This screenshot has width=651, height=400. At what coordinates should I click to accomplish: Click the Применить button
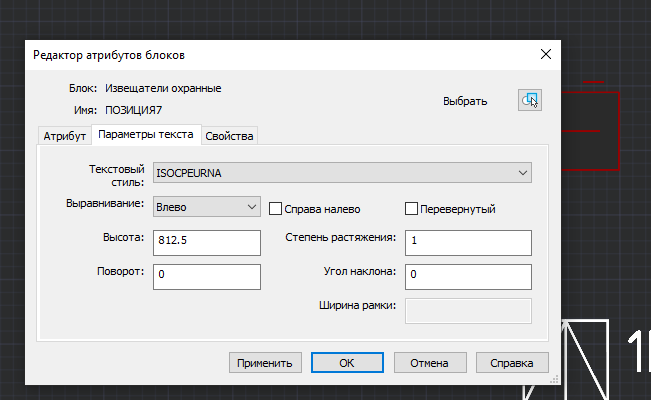265,363
